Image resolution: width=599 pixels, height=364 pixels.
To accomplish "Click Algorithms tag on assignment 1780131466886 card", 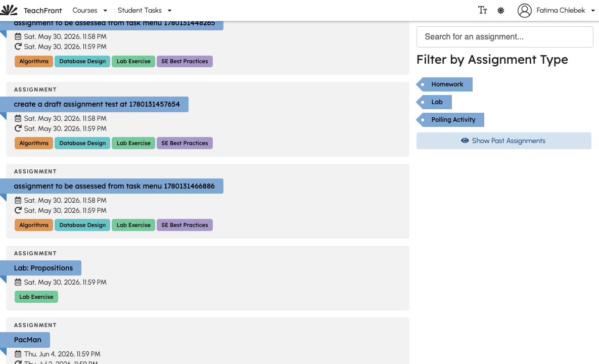I will click(34, 225).
